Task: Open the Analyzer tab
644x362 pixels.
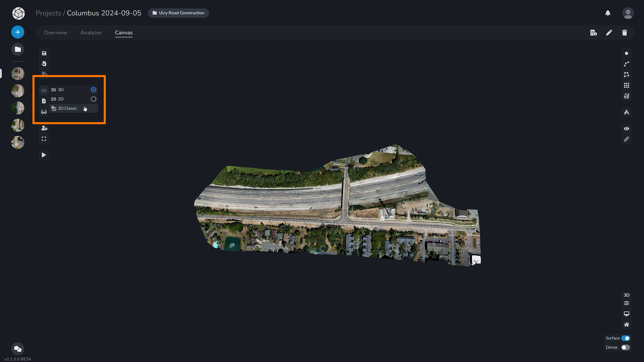Action: click(x=91, y=33)
